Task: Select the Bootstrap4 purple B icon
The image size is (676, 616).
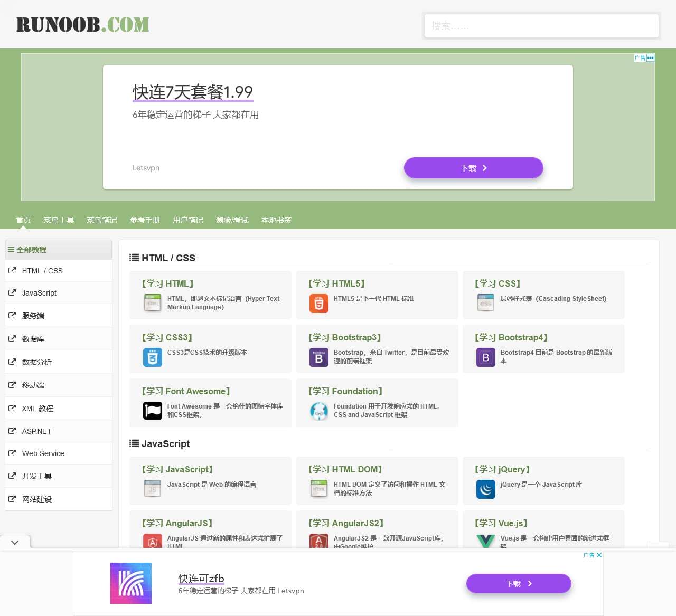Action: [485, 357]
